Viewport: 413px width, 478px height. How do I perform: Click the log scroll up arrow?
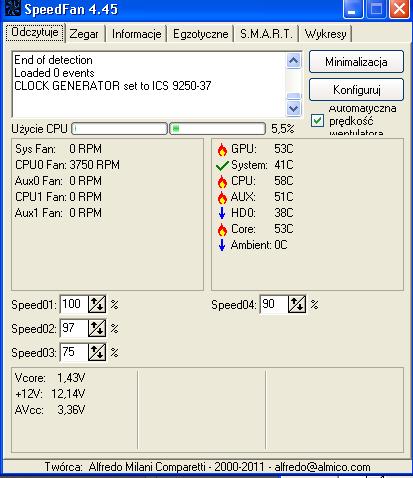(294, 61)
